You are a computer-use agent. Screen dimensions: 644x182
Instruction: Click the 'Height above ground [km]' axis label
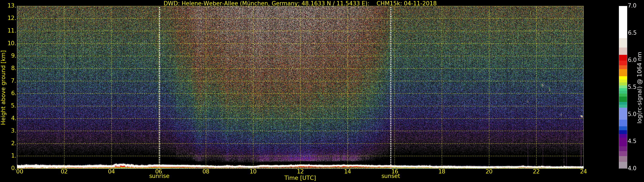3,87
